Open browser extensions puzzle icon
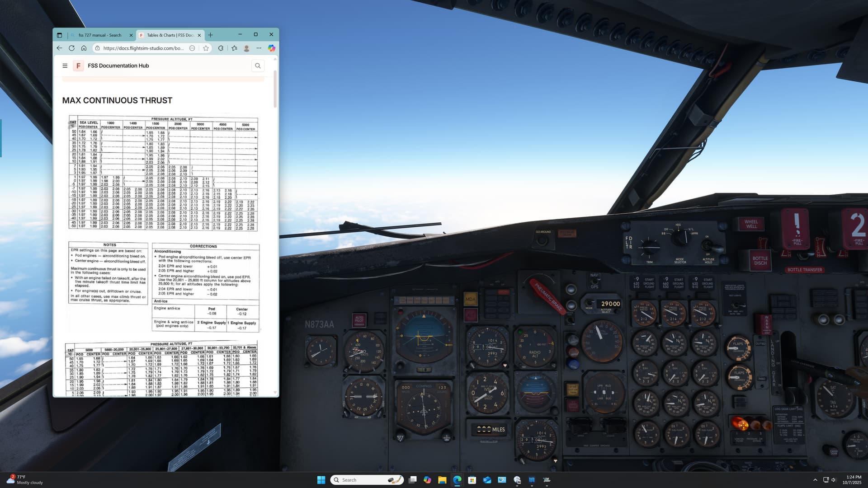The height and width of the screenshot is (488, 868). click(221, 48)
